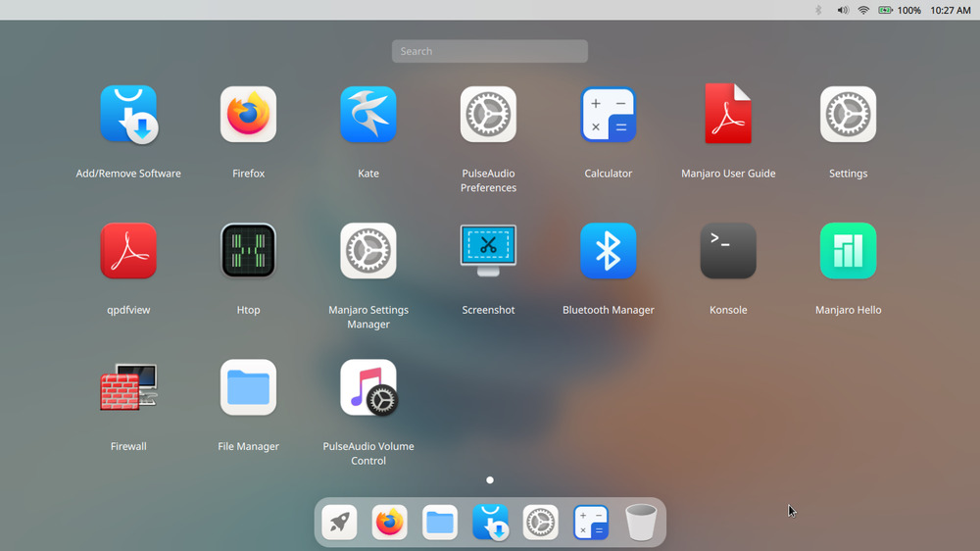Open the Firewall configuration app
This screenshot has height=551, width=980.
(128, 387)
